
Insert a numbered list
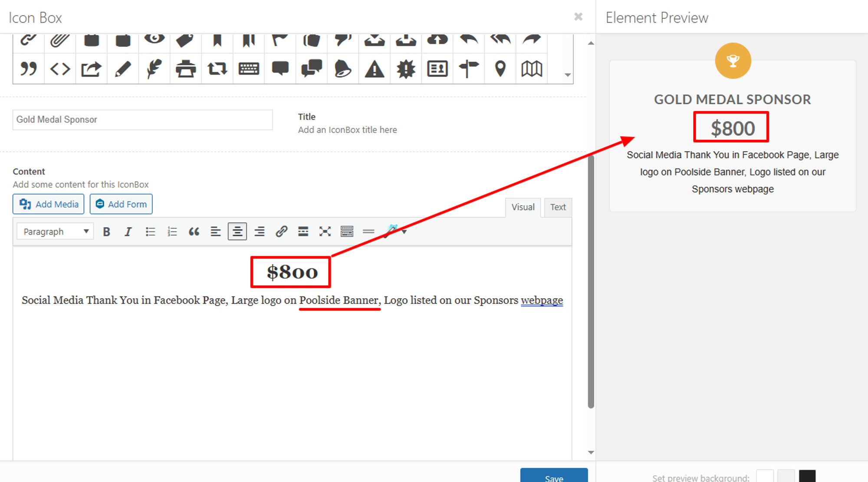coord(172,232)
